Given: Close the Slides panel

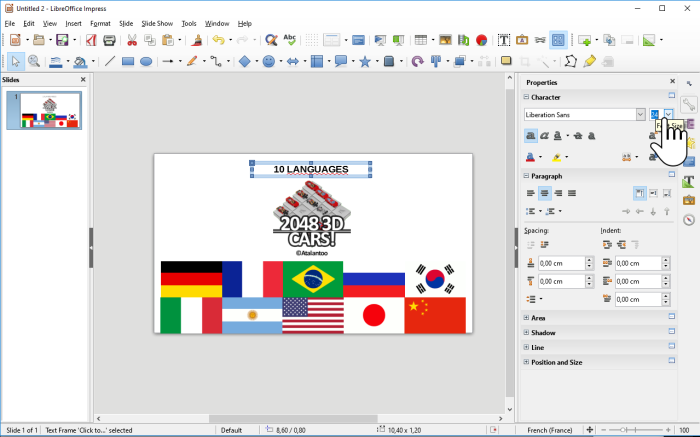Looking at the screenshot, I should (x=83, y=79).
